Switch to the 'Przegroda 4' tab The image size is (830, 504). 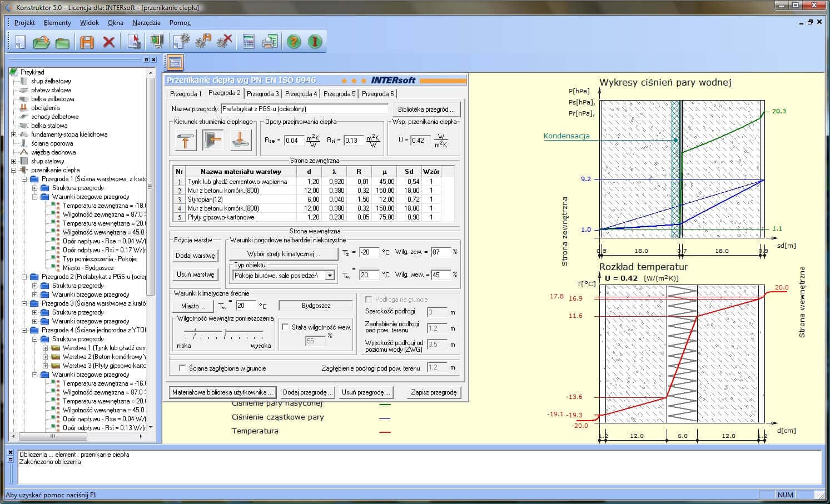301,94
